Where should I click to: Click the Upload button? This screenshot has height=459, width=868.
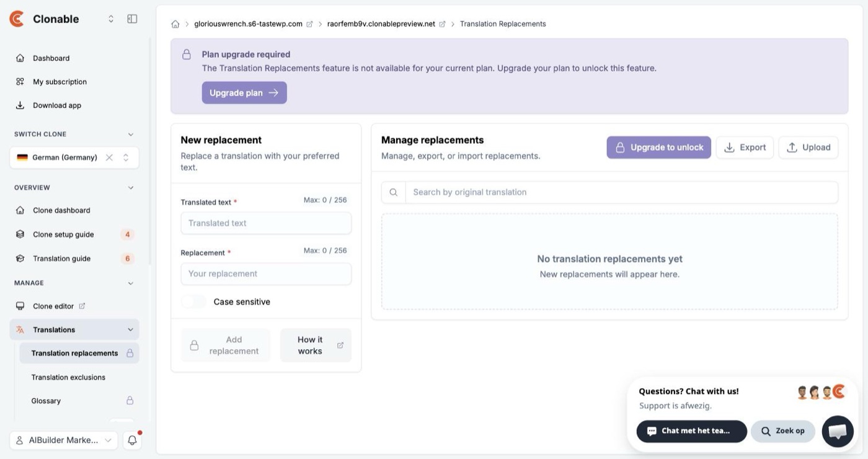point(808,148)
